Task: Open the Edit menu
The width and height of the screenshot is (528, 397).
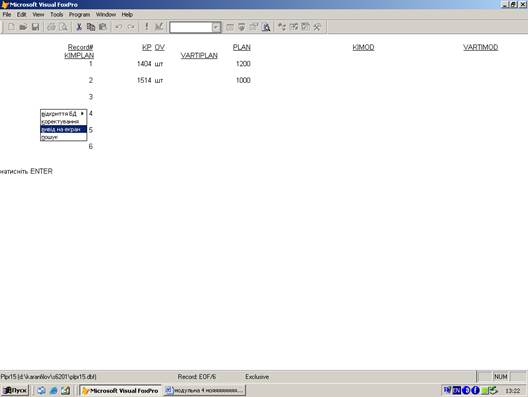Action: (x=22, y=14)
